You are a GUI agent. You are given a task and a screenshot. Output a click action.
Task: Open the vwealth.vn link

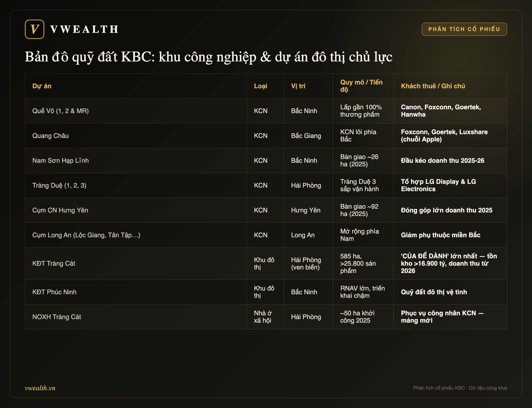pyautogui.click(x=40, y=388)
